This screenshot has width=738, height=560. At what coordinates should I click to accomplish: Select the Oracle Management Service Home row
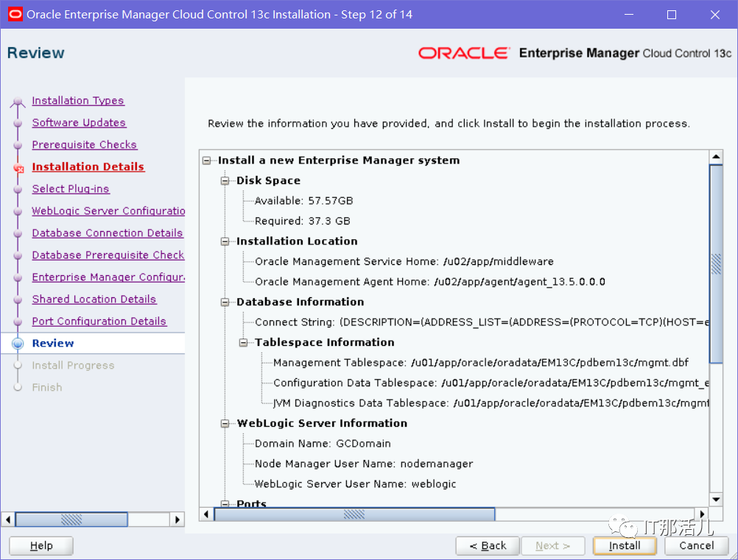(404, 262)
